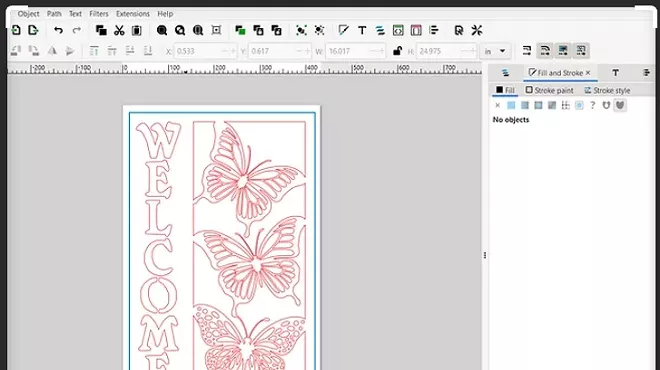Duplicate selected objects with the green icon
Image resolution: width=660 pixels, height=370 pixels.
point(240,30)
